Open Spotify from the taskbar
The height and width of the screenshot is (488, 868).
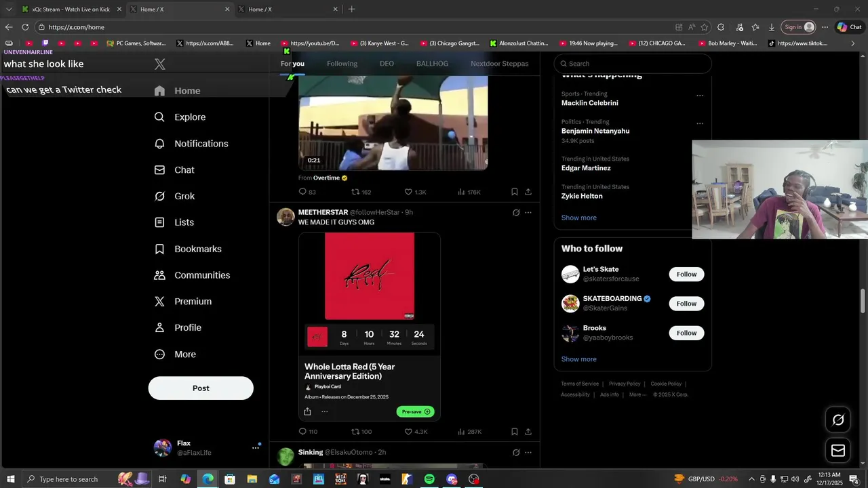429,479
